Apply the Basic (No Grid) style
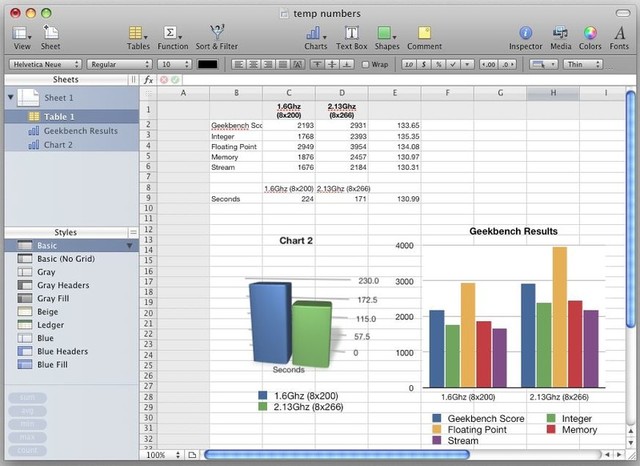Image resolution: width=640 pixels, height=466 pixels. tap(72, 259)
